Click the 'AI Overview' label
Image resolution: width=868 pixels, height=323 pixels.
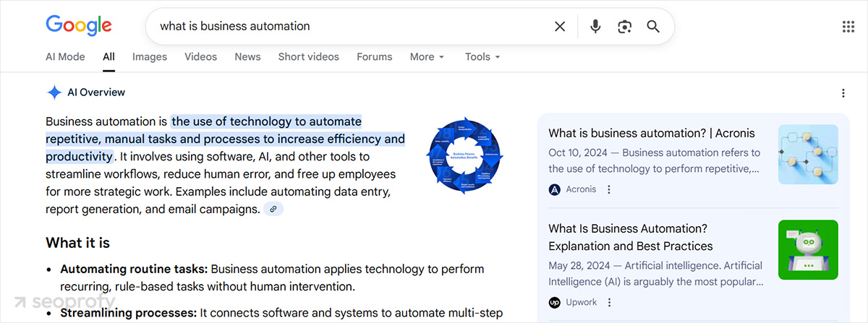point(96,92)
